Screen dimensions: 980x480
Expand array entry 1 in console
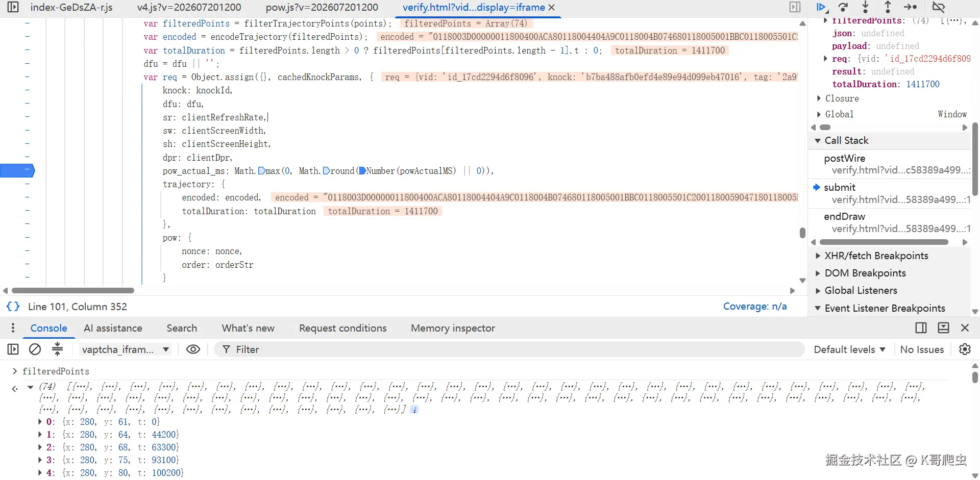pos(40,435)
